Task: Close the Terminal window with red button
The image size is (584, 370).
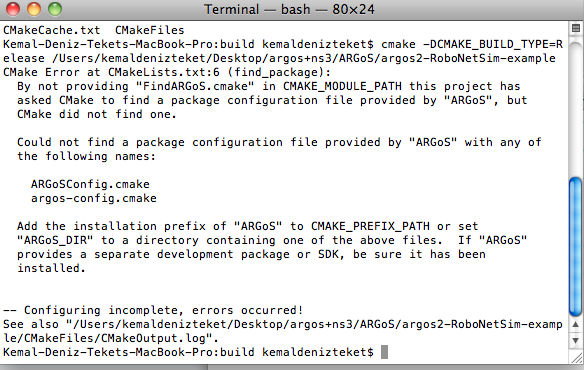Action: tap(13, 9)
